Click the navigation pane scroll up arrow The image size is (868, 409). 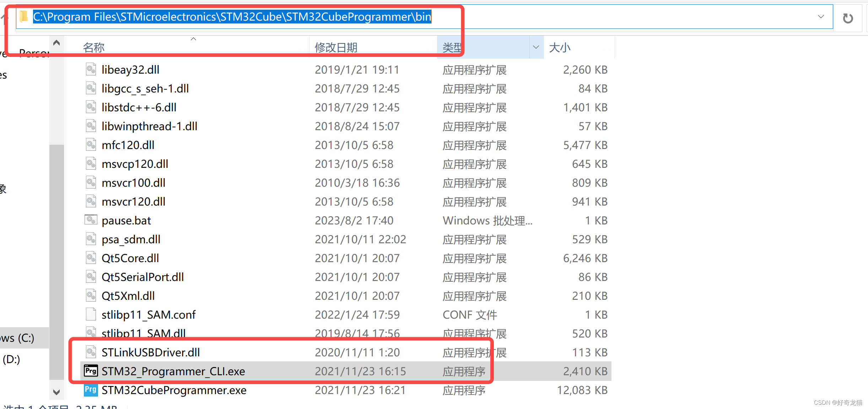(56, 43)
